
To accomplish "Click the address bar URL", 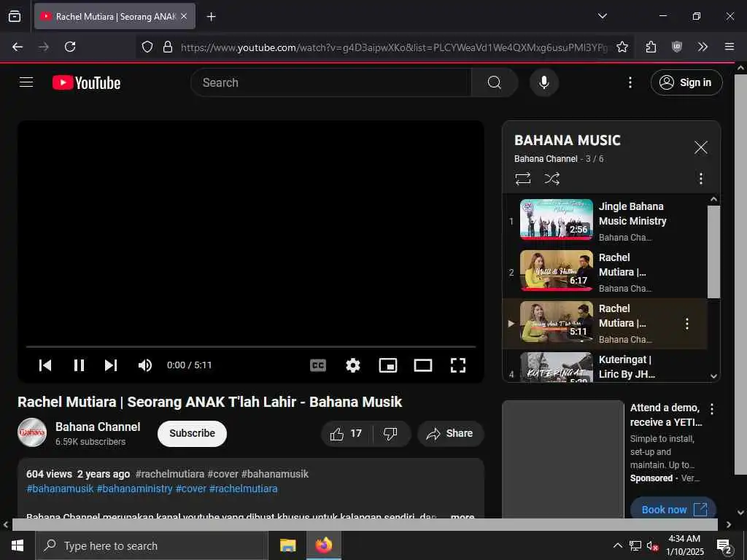I will pos(393,47).
